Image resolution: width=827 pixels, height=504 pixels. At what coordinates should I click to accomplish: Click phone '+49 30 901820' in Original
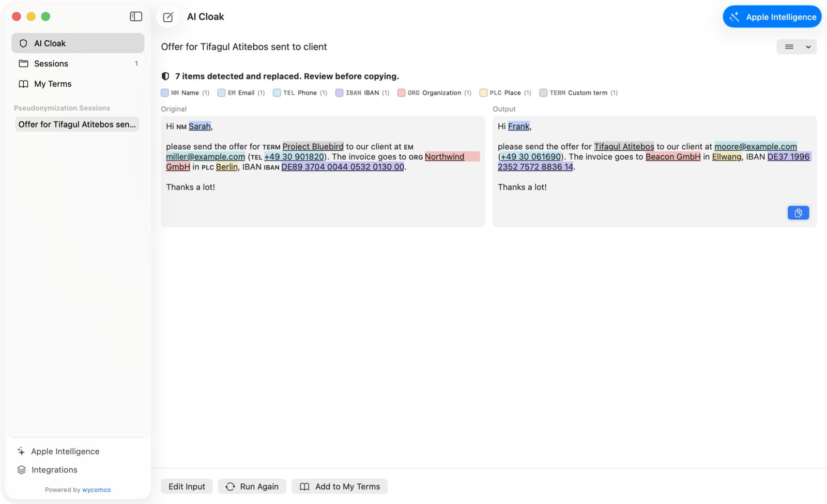click(x=294, y=157)
